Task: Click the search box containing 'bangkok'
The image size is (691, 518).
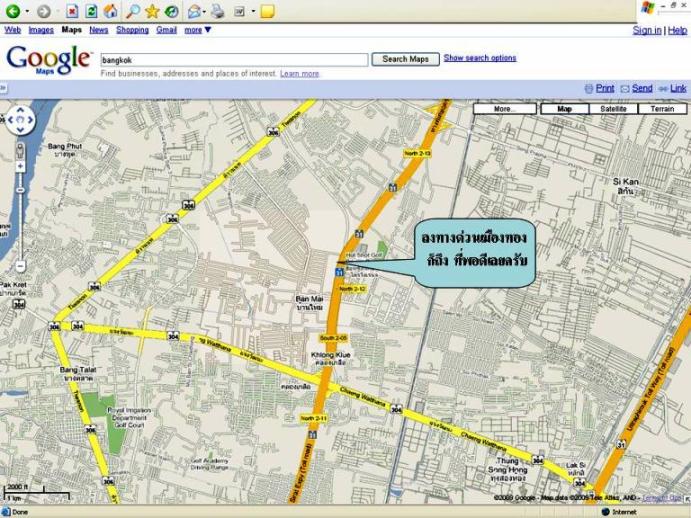Action: pyautogui.click(x=233, y=60)
